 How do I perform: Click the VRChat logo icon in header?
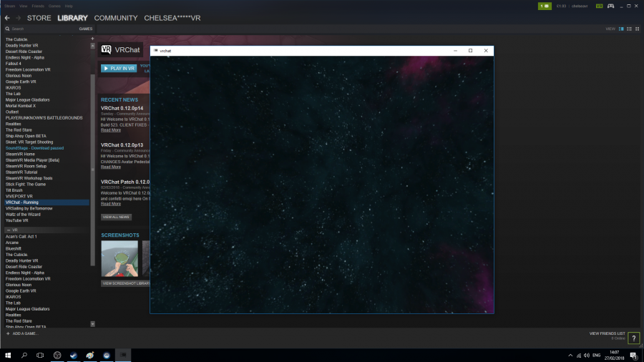(106, 49)
